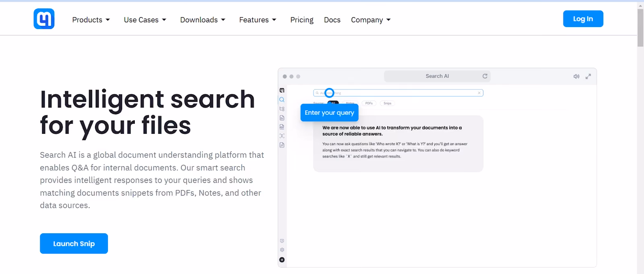Open the Company dropdown menu

coord(371,20)
